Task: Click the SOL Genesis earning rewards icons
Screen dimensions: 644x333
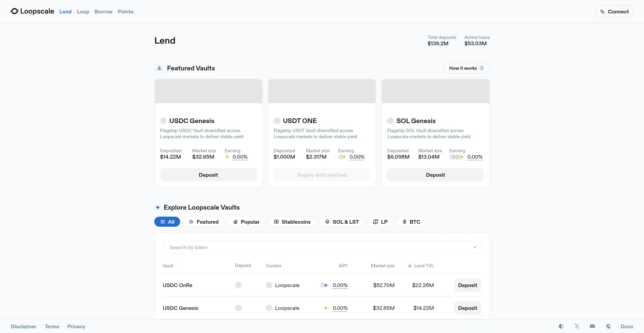Action: [457, 157]
